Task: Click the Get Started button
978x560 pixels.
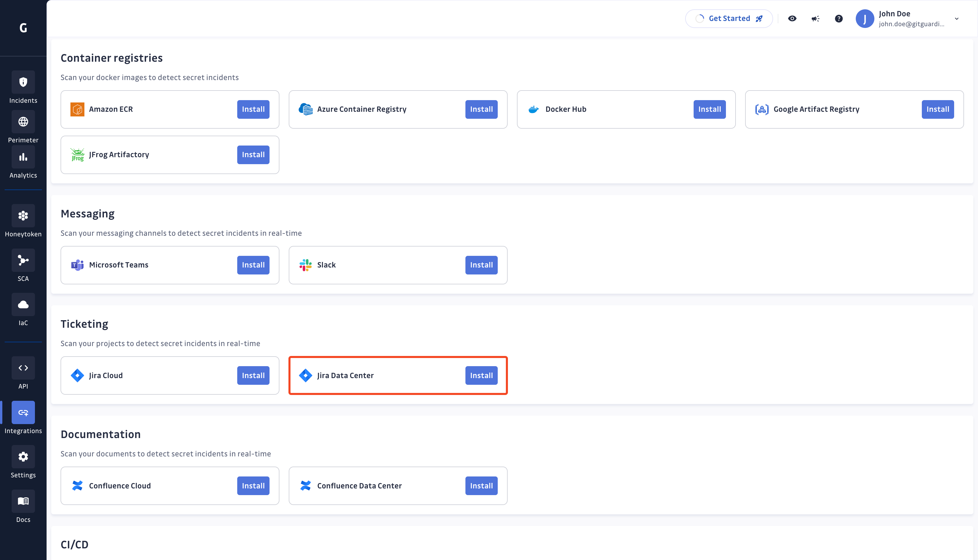Action: tap(729, 18)
